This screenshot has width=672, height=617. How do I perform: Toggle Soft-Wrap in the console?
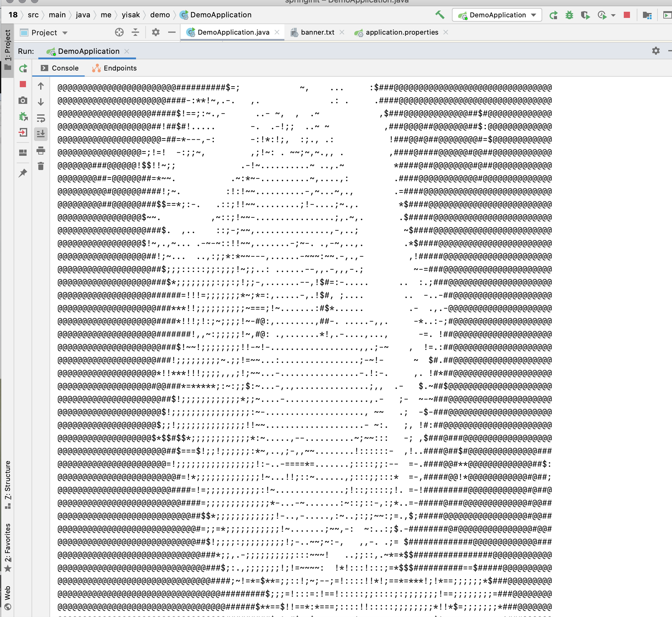click(x=41, y=118)
